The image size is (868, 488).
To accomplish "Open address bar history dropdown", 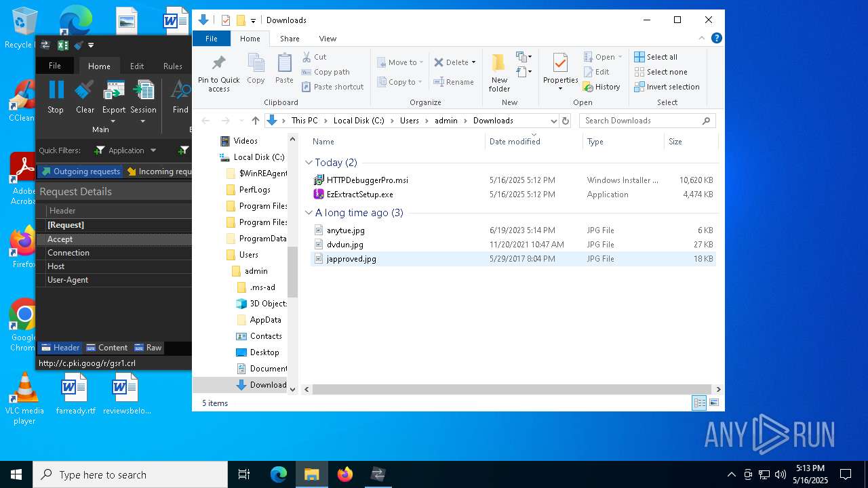I will pyautogui.click(x=553, y=121).
